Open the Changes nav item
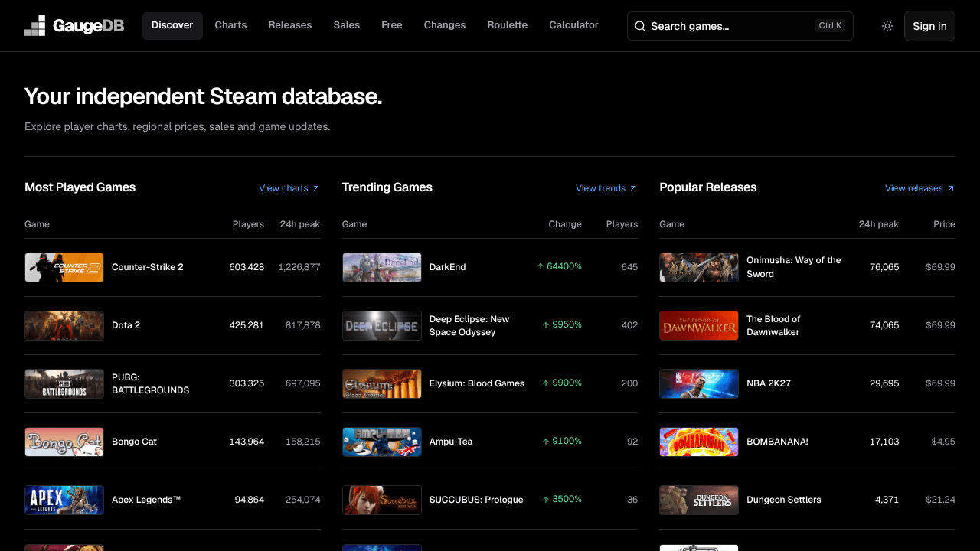 point(445,25)
